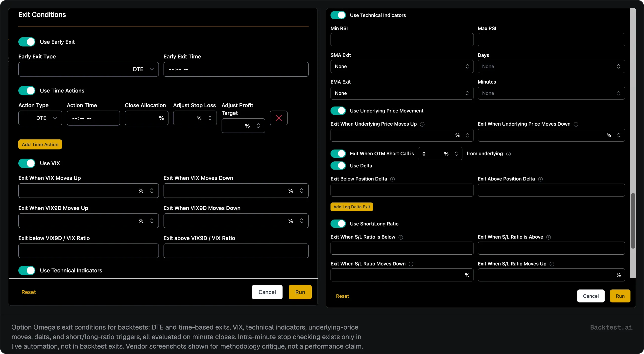Click Add Leg Delta Exit button
The height and width of the screenshot is (354, 644).
[x=352, y=207]
